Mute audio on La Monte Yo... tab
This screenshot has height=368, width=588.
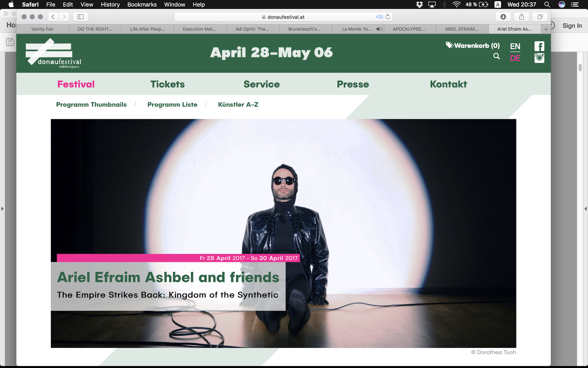pos(379,29)
